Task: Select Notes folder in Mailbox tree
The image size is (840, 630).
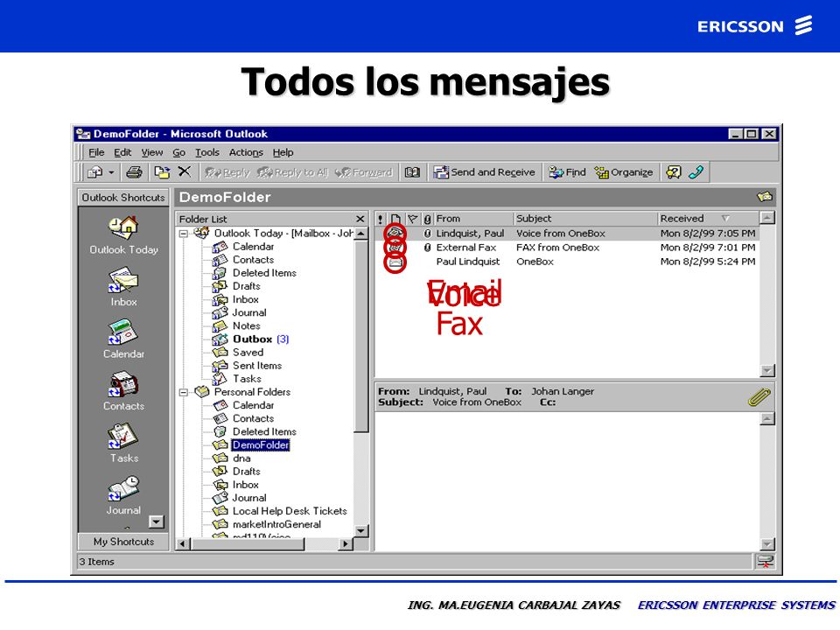Action: click(246, 325)
